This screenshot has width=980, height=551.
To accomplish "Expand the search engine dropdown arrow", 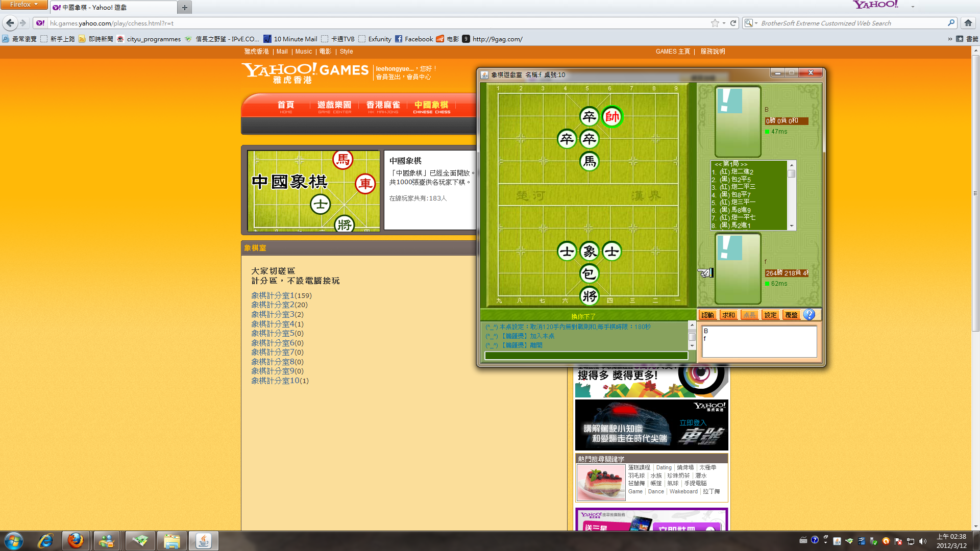I will [x=756, y=23].
